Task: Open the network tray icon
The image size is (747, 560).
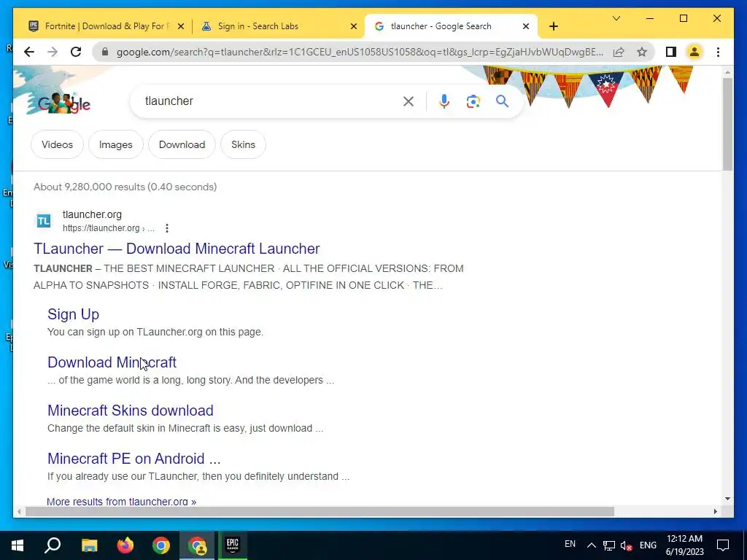Action: (x=609, y=545)
